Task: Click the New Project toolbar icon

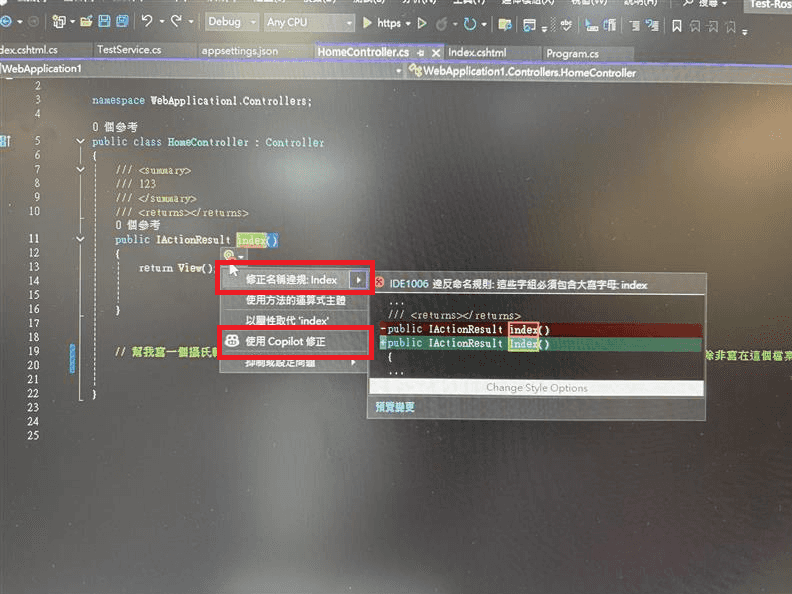Action: pyautogui.click(x=59, y=22)
